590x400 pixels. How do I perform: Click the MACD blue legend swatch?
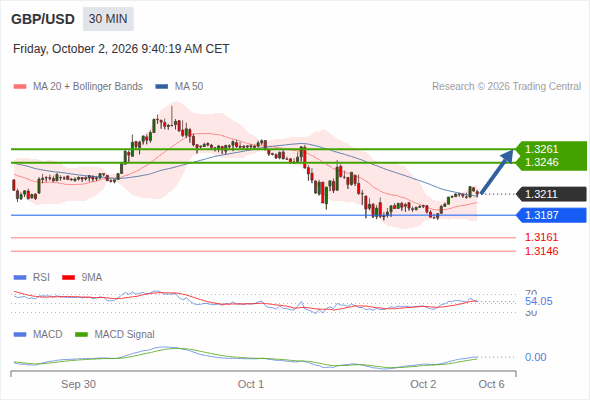click(20, 335)
